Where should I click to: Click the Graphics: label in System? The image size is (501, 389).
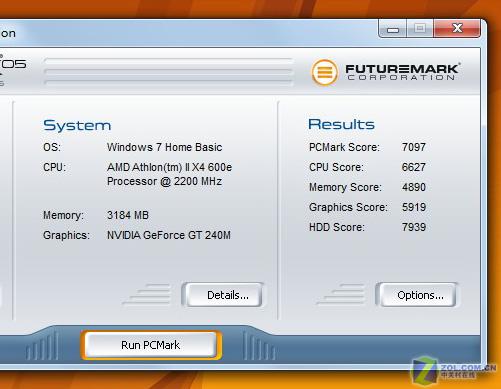(66, 235)
